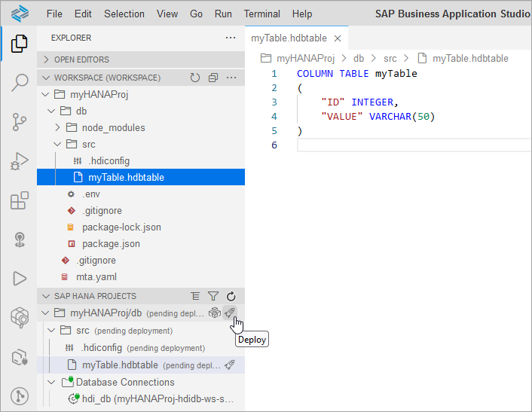Select .hdiconfig pending deployment in HANA Projects
The width and height of the screenshot is (532, 412).
pos(141,348)
